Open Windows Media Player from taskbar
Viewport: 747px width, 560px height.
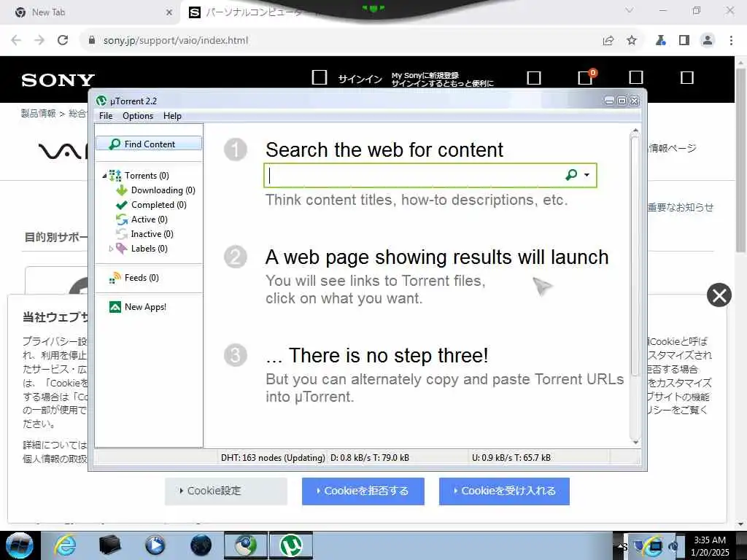(x=155, y=545)
